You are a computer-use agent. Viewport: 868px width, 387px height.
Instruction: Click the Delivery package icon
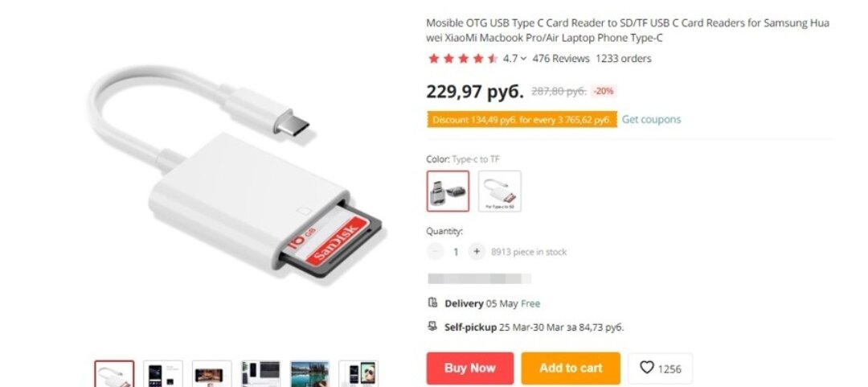pyautogui.click(x=433, y=303)
